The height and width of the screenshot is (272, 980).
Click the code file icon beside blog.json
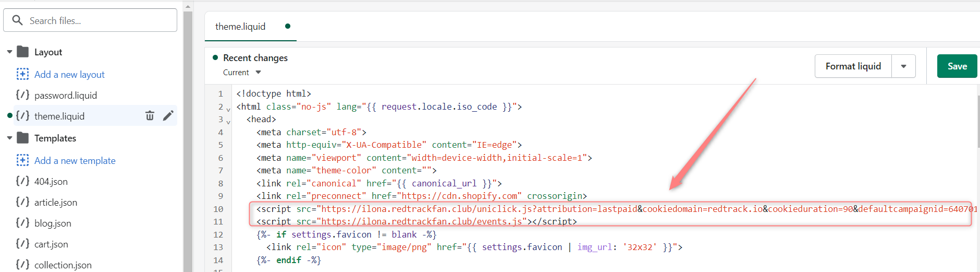point(22,223)
